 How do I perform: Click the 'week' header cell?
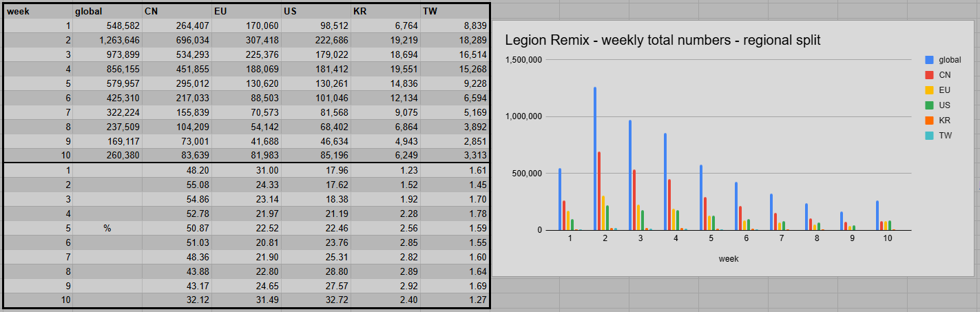pos(38,10)
